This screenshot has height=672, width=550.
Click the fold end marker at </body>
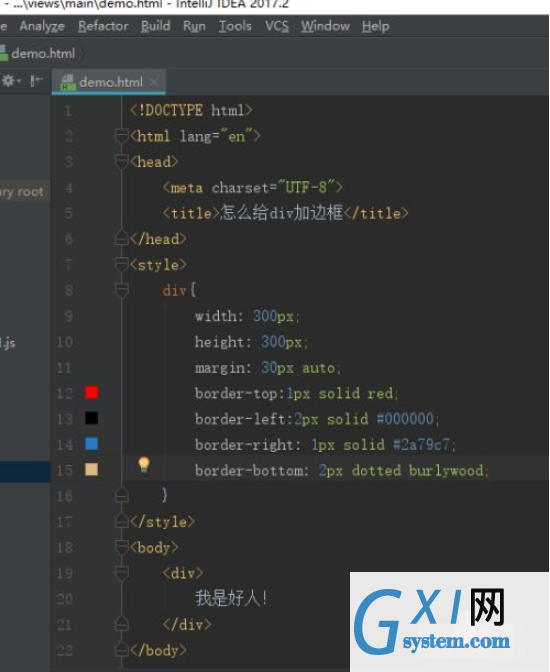122,650
